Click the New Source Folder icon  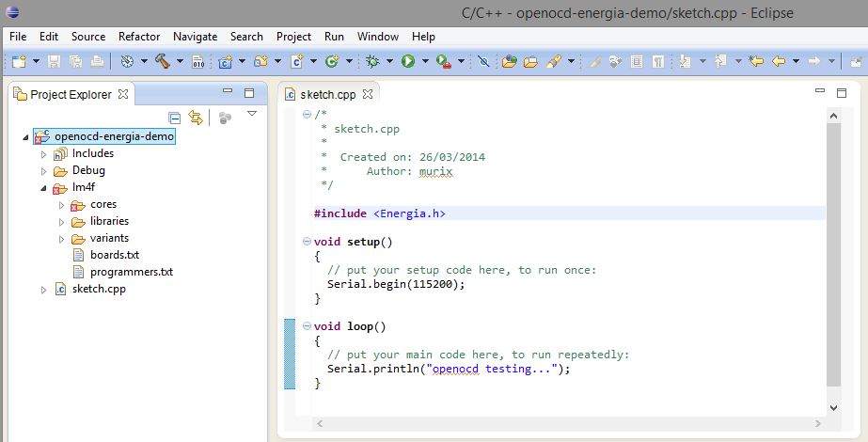(x=260, y=61)
